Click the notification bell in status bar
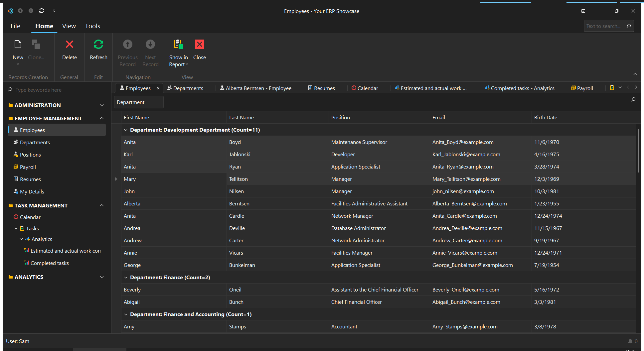The width and height of the screenshot is (644, 351). pos(630,341)
